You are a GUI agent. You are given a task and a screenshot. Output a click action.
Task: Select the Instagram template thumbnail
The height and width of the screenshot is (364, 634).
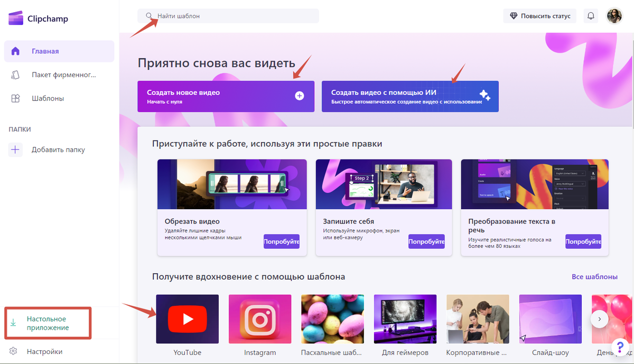tap(260, 319)
